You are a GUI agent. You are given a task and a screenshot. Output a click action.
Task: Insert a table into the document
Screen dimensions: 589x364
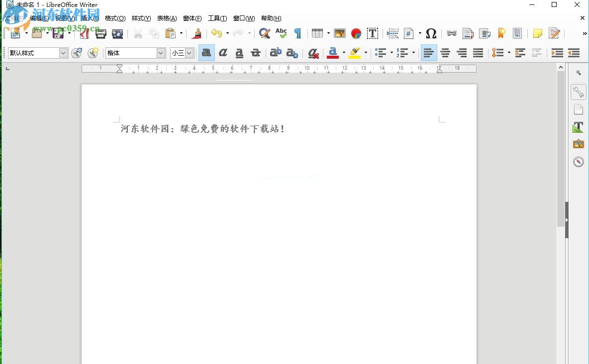(317, 33)
